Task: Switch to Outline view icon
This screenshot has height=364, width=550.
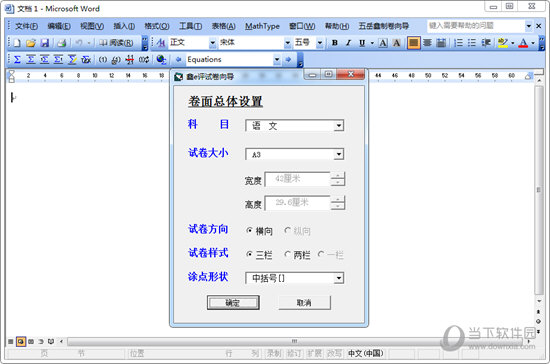Action: (x=41, y=341)
